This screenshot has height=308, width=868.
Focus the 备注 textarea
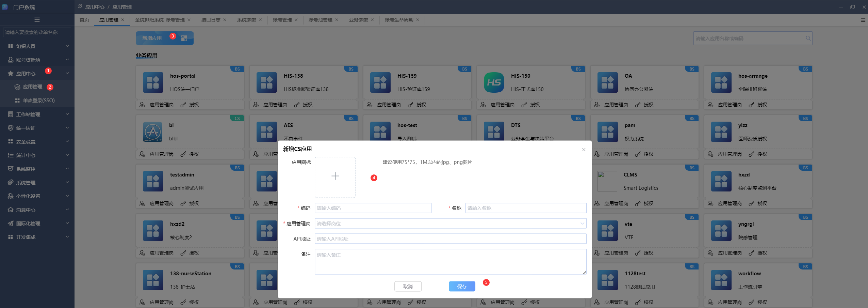[x=451, y=262]
